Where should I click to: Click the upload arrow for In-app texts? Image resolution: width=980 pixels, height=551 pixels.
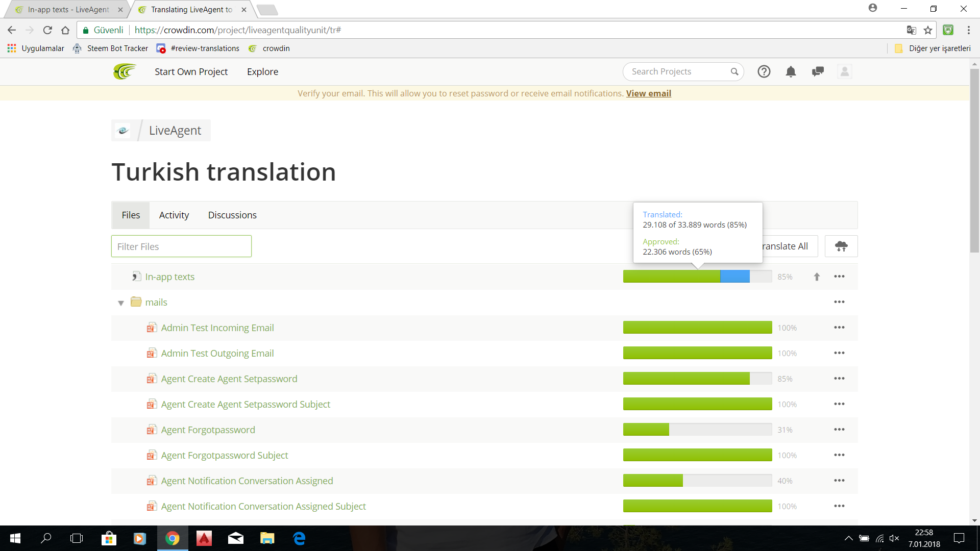point(817,277)
